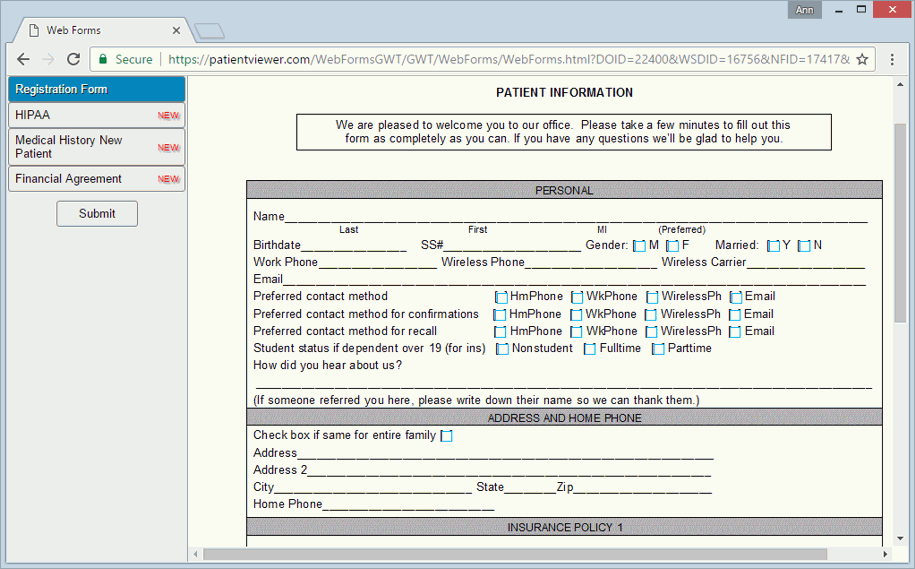Check WkPhone for confirmations contact method
The image size is (915, 569).
[576, 315]
